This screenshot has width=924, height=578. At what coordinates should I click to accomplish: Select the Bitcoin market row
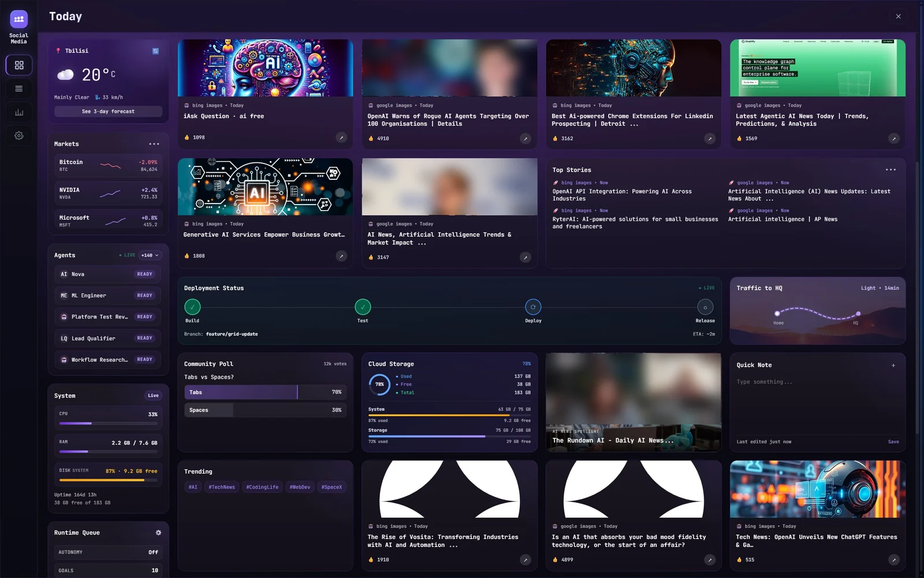(x=108, y=166)
